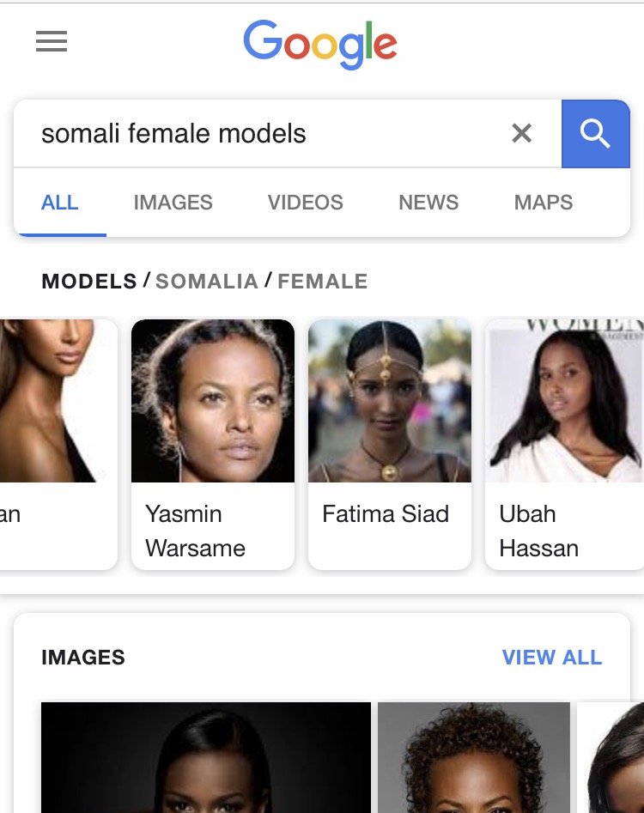
Task: Follow the SOMALIA breadcrumb link
Action: [x=207, y=281]
